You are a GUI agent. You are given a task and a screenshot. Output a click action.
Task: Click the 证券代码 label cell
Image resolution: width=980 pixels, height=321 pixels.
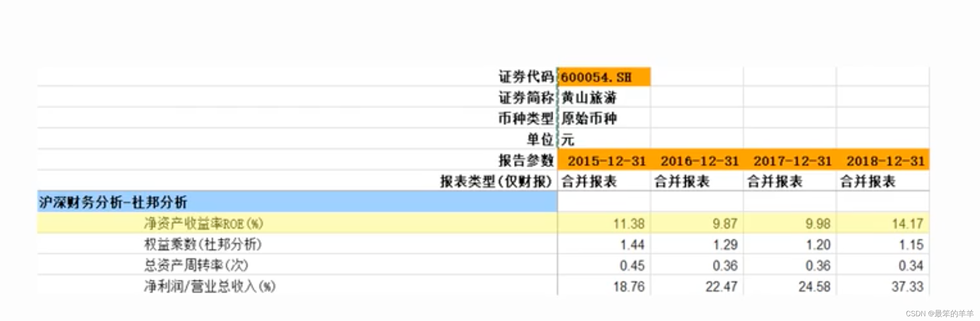pos(526,77)
